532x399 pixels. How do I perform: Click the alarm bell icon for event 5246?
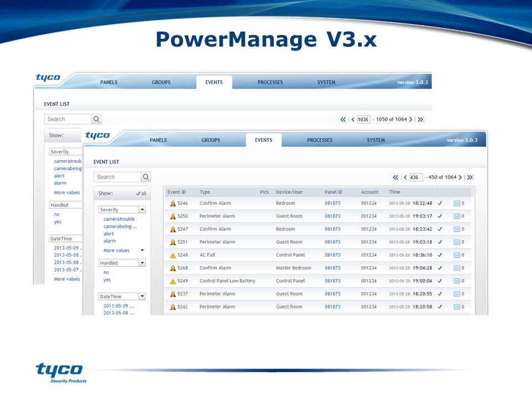coord(173,203)
